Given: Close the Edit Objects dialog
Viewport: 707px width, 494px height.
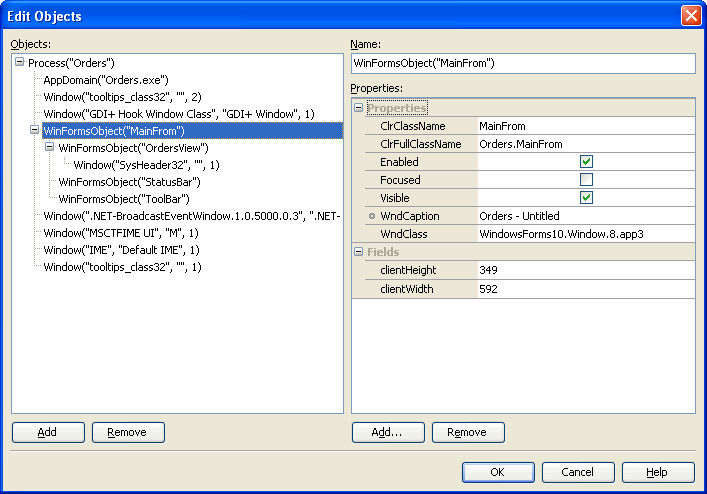Looking at the screenshot, I should pyautogui.click(x=690, y=16).
